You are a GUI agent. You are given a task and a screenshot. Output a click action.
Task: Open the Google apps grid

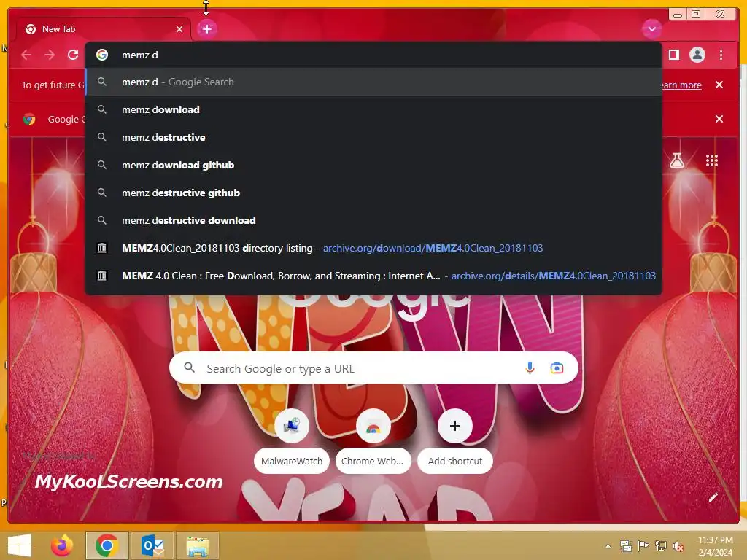tap(711, 160)
